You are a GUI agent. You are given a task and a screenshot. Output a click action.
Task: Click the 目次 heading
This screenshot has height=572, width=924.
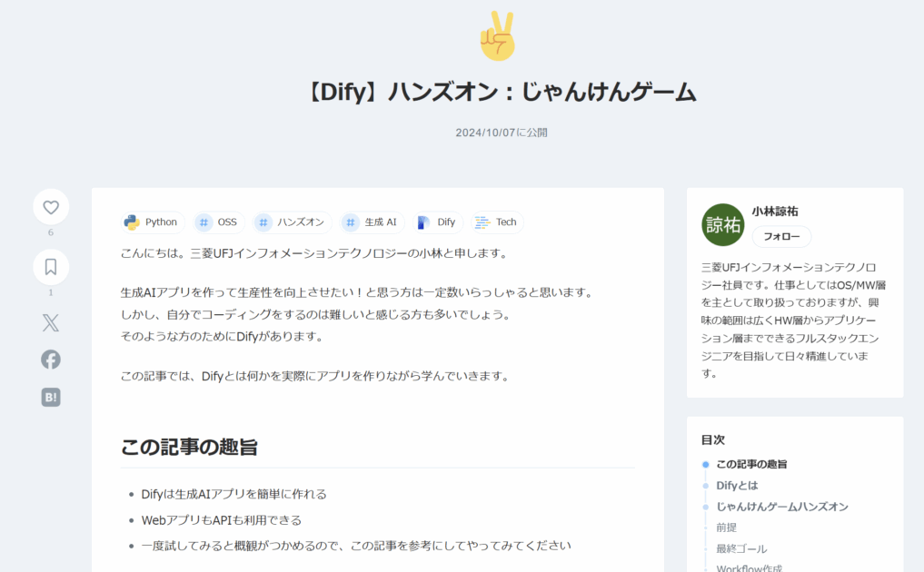click(713, 439)
